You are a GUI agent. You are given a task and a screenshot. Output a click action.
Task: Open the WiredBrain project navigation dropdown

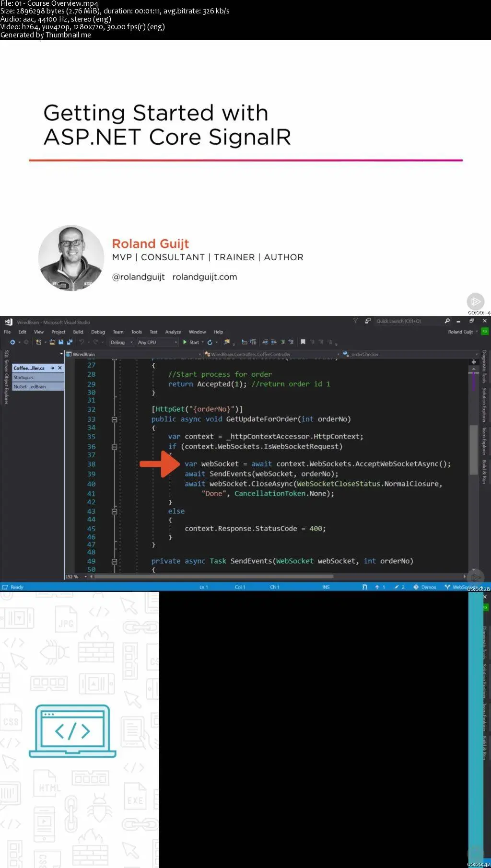pyautogui.click(x=134, y=354)
